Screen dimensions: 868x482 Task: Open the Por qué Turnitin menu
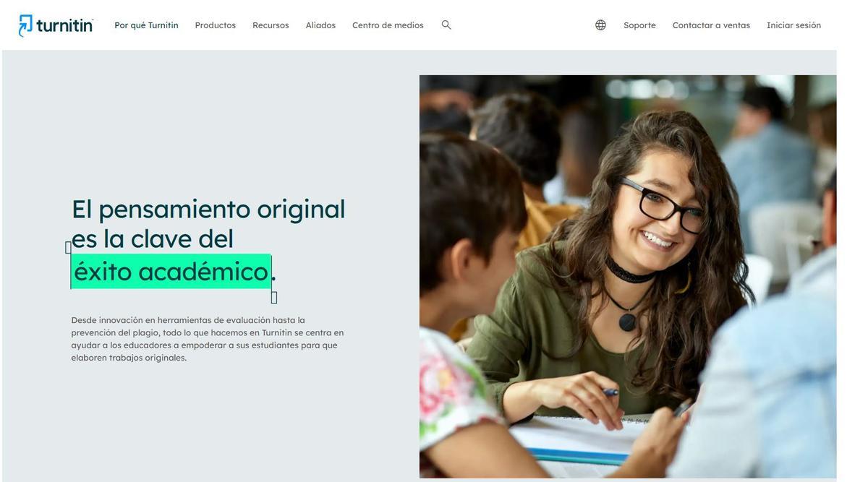[x=146, y=25]
